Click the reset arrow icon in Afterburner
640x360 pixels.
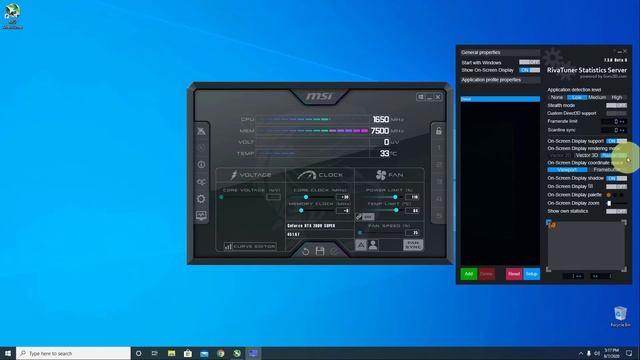305,251
